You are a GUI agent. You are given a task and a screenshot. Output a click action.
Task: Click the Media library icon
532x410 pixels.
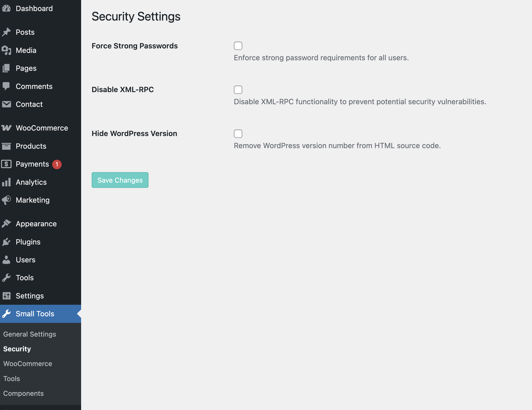coord(6,50)
